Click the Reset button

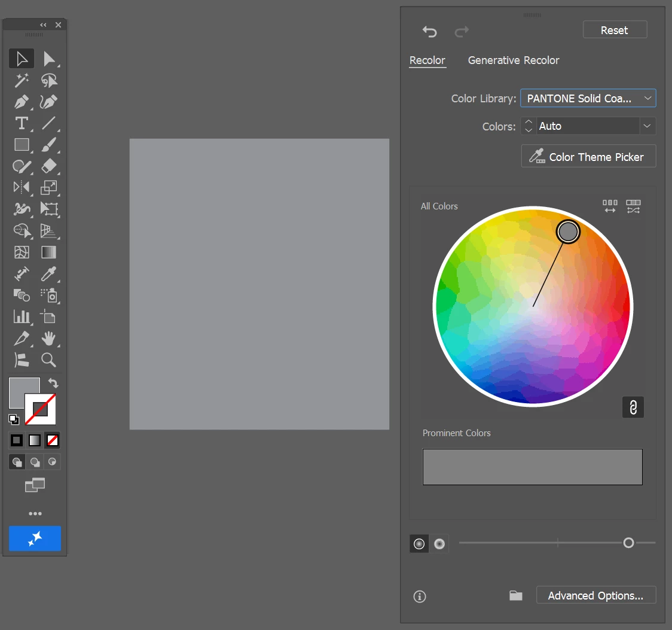tap(615, 30)
